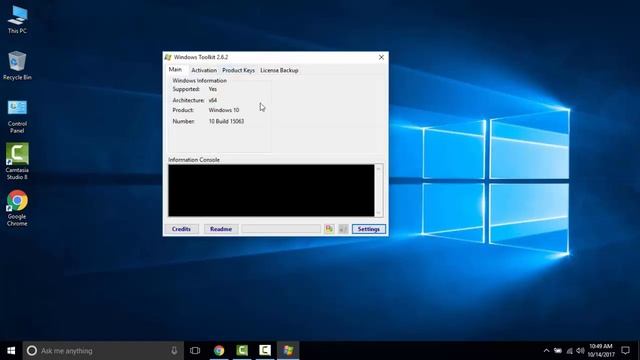Viewport: 640px width, 360px height.
Task: Click the Windows Toolkit title bar logo
Action: pos(168,57)
